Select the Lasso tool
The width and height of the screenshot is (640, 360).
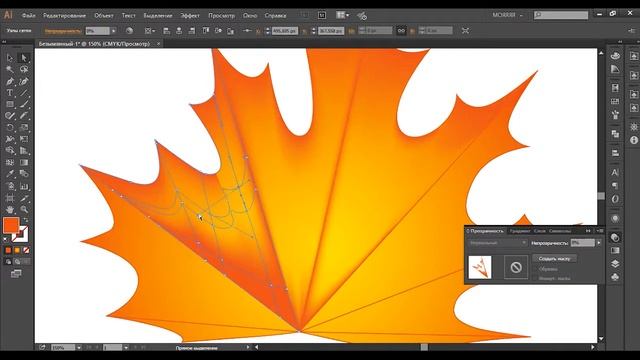[24, 69]
